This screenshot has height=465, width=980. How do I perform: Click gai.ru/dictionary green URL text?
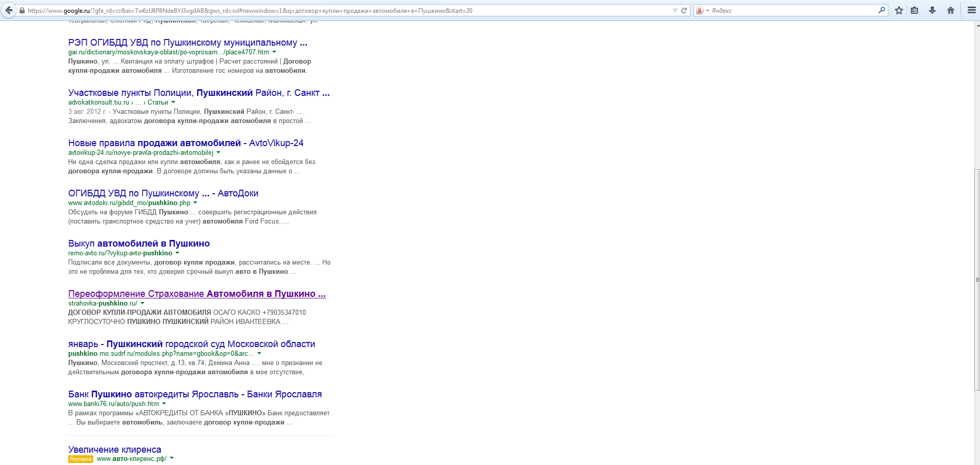tap(169, 52)
